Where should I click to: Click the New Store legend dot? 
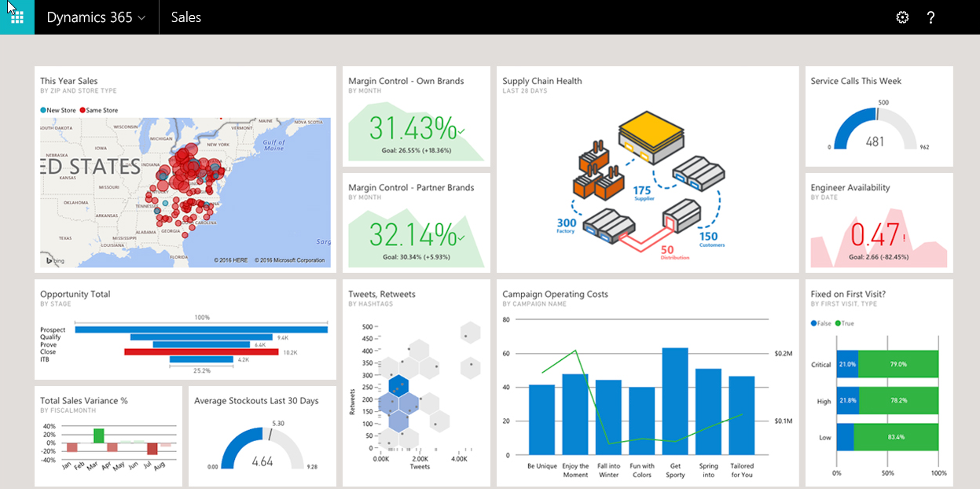(x=43, y=110)
